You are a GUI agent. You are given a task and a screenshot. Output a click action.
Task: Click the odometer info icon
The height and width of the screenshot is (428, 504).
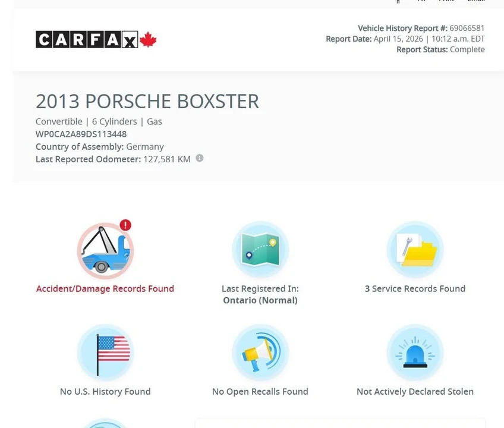[x=200, y=158]
